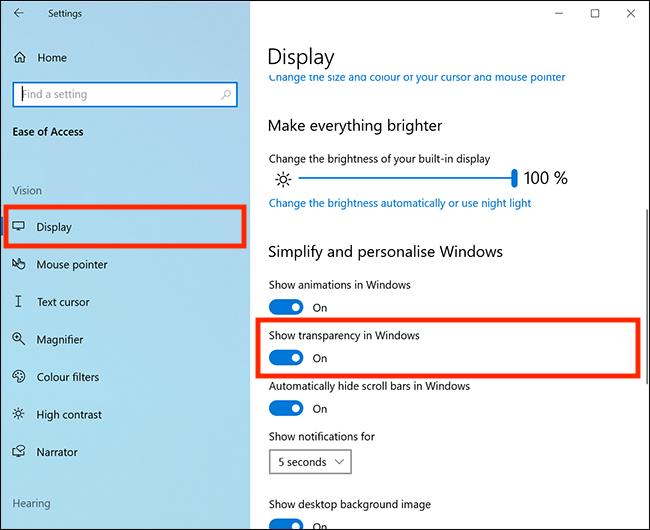Select the High contrast sun icon
Viewport: 650px width, 530px height.
[18, 414]
